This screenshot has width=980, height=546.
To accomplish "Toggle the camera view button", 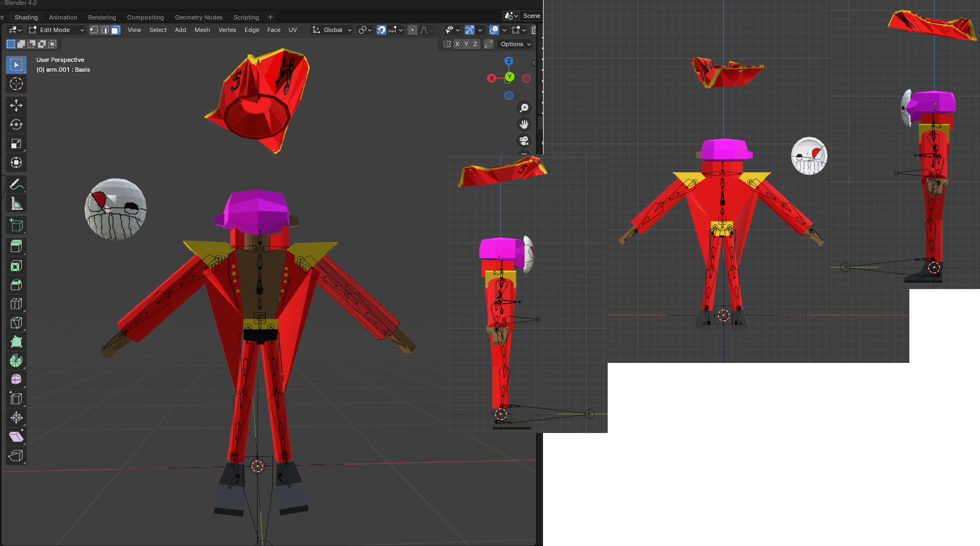I will coord(524,141).
